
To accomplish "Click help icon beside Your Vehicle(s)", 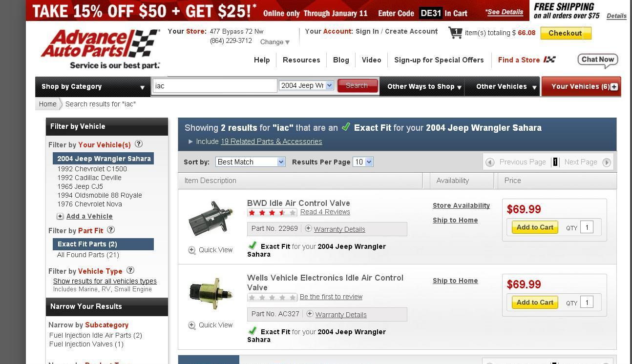I will (139, 144).
